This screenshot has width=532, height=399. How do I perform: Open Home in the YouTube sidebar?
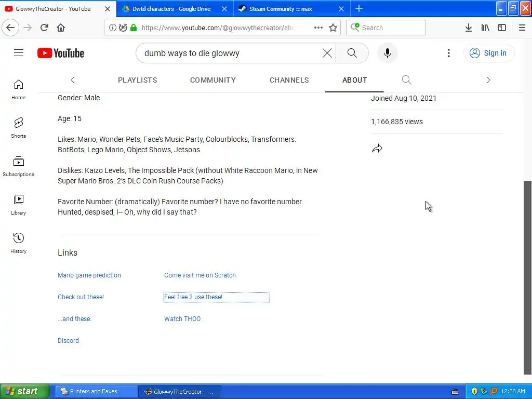click(18, 90)
